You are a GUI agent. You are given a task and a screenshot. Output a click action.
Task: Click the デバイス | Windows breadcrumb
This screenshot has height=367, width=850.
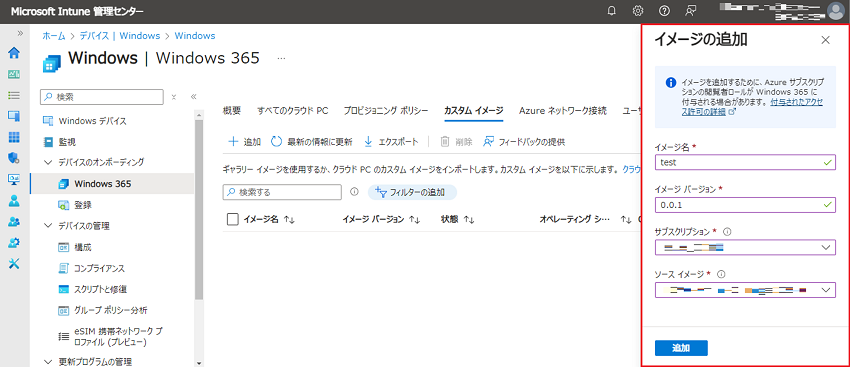tap(120, 36)
